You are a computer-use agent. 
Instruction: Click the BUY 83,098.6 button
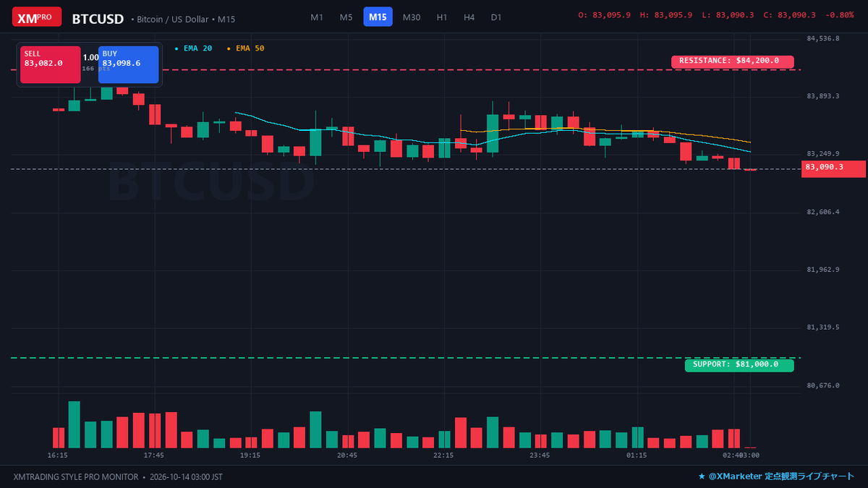coord(129,64)
